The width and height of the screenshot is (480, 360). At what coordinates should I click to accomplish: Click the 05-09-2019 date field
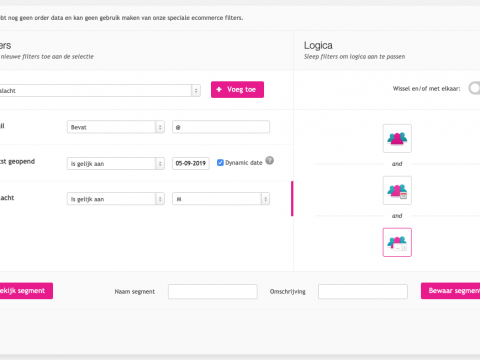pyautogui.click(x=191, y=163)
